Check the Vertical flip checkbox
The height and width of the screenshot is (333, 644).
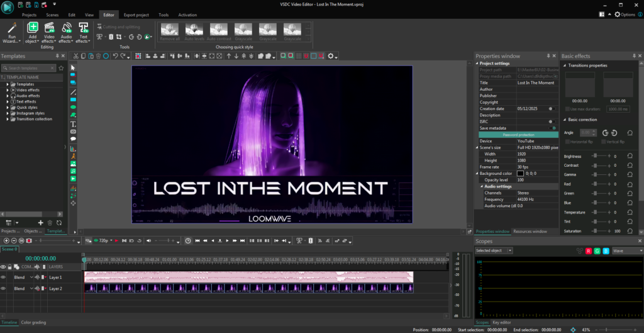click(604, 142)
